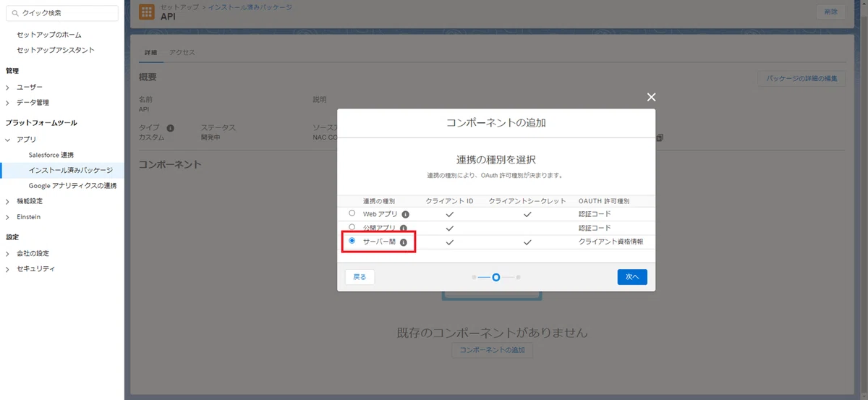Viewport: 868px width, 400px height.
Task: Click the quick search magnifier icon
Action: 15,13
